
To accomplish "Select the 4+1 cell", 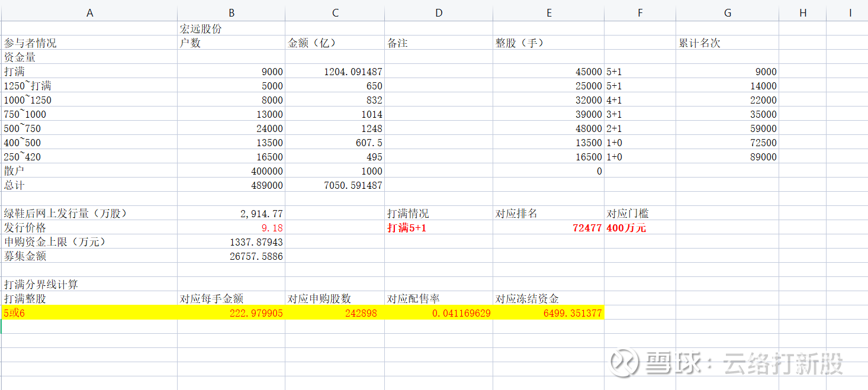I will point(640,99).
